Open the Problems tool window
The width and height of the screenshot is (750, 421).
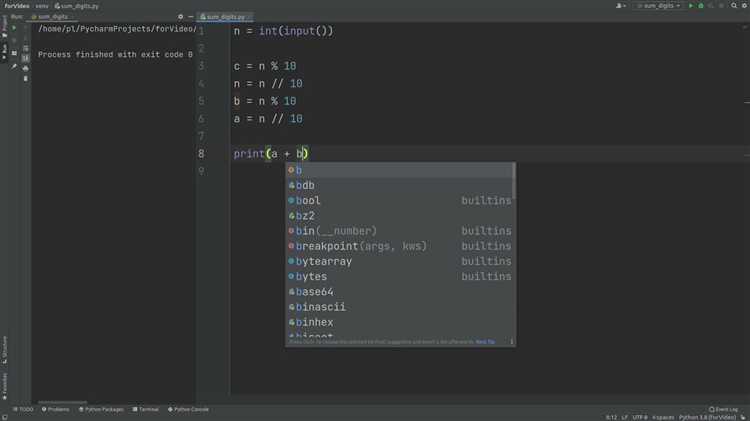[56, 409]
